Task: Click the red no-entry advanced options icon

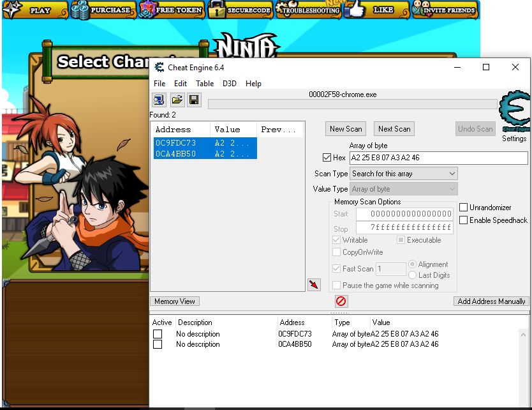Action: click(x=341, y=301)
